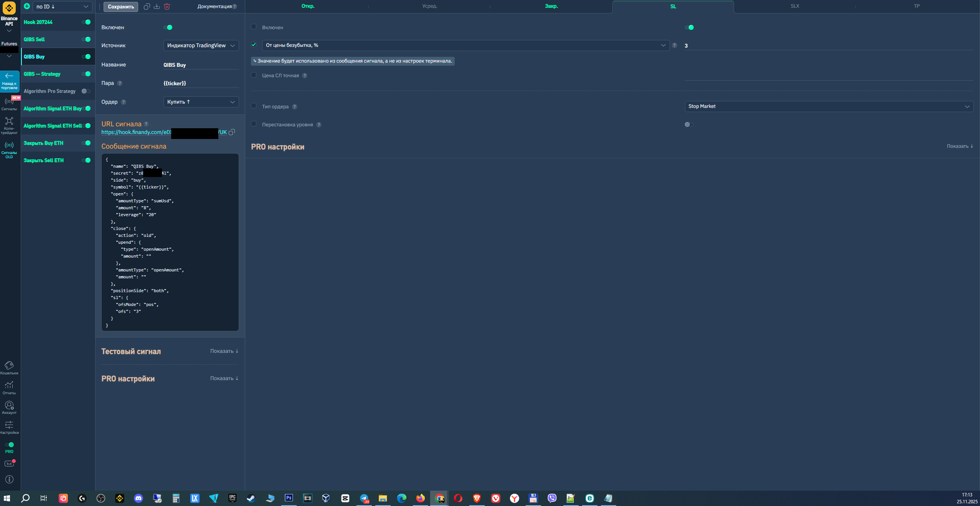
Task: Expand left panel PRO настройки section
Action: click(224, 378)
